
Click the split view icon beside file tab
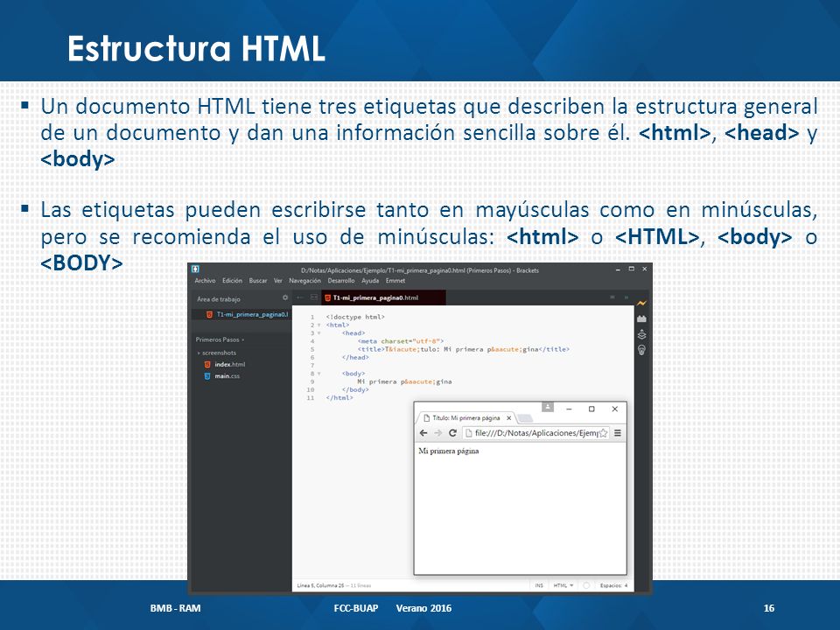click(x=314, y=297)
